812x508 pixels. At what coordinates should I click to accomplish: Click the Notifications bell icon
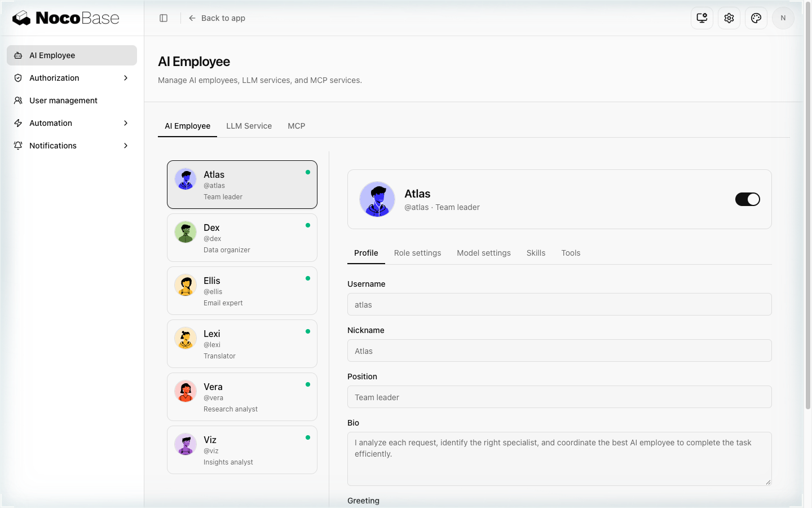18,146
